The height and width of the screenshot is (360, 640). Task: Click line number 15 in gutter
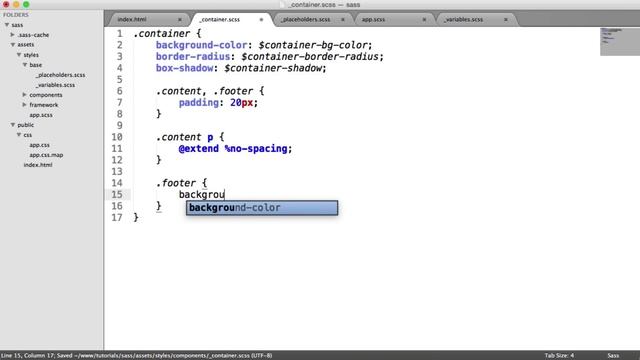117,195
